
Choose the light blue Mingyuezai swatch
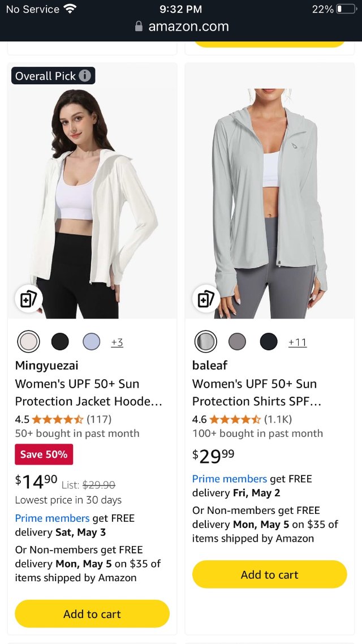[92, 341]
